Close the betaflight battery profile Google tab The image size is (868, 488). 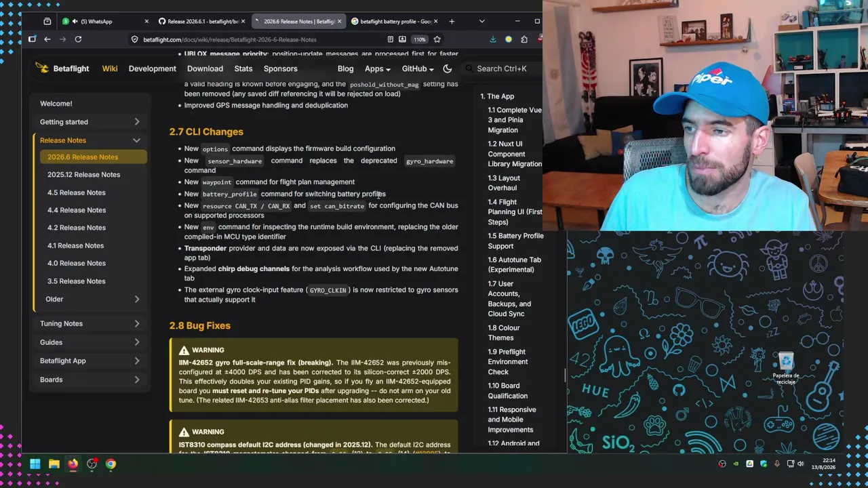coord(435,21)
